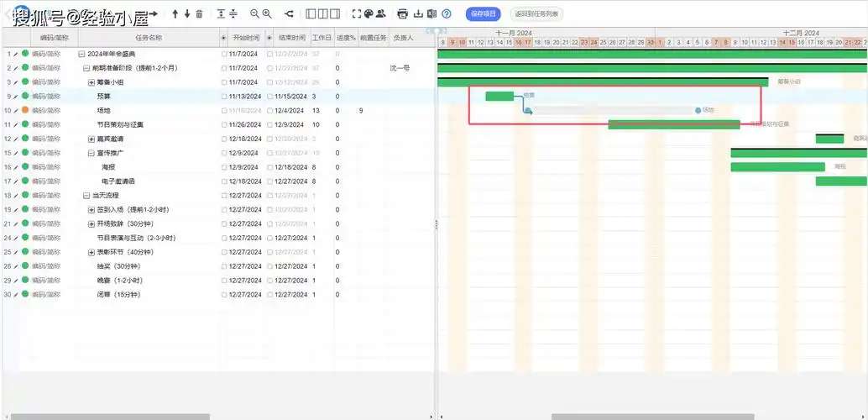
Task: Click the edit pencil icon on row 9
Action: [x=15, y=97]
